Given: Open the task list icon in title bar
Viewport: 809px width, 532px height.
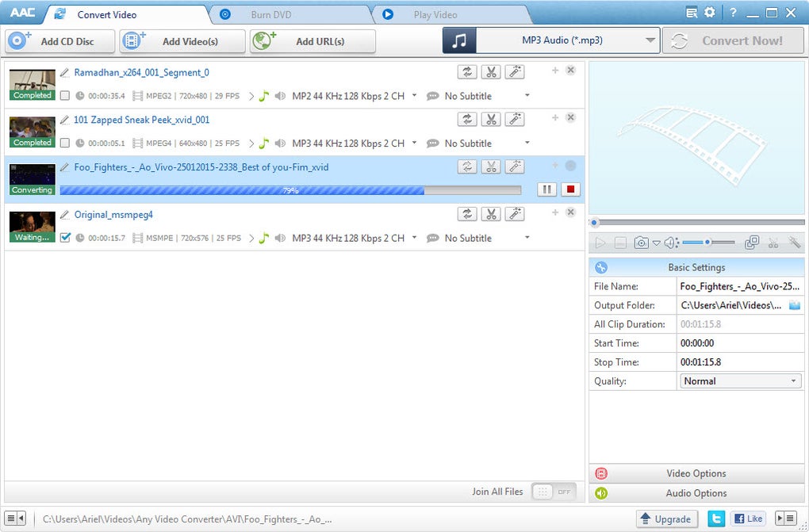Looking at the screenshot, I should [x=692, y=13].
